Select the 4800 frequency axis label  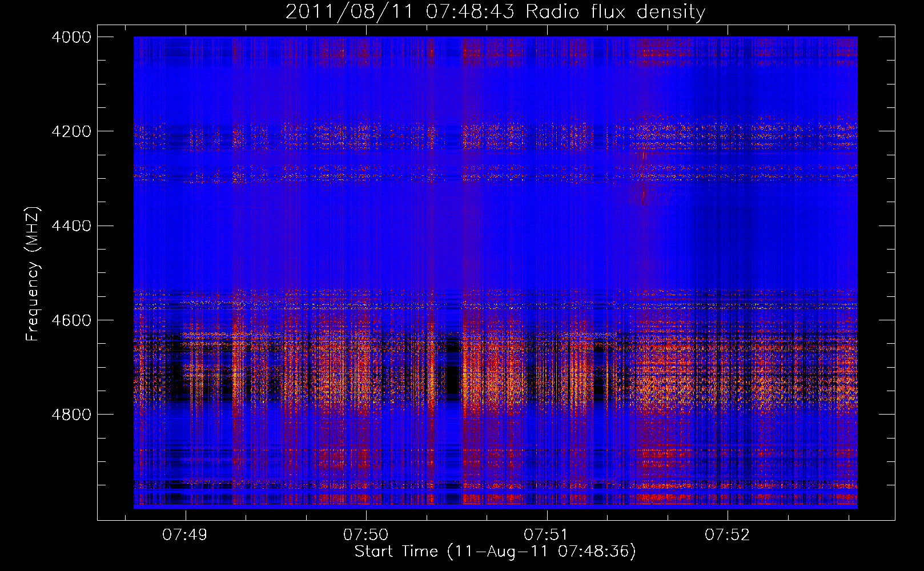(x=71, y=414)
